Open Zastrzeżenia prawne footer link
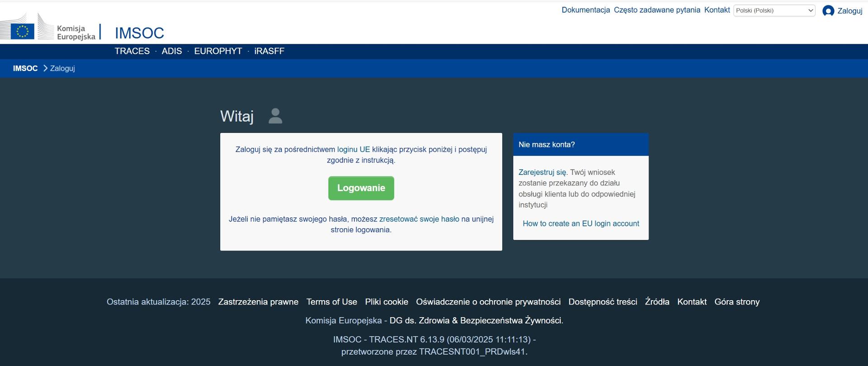 pyautogui.click(x=258, y=302)
